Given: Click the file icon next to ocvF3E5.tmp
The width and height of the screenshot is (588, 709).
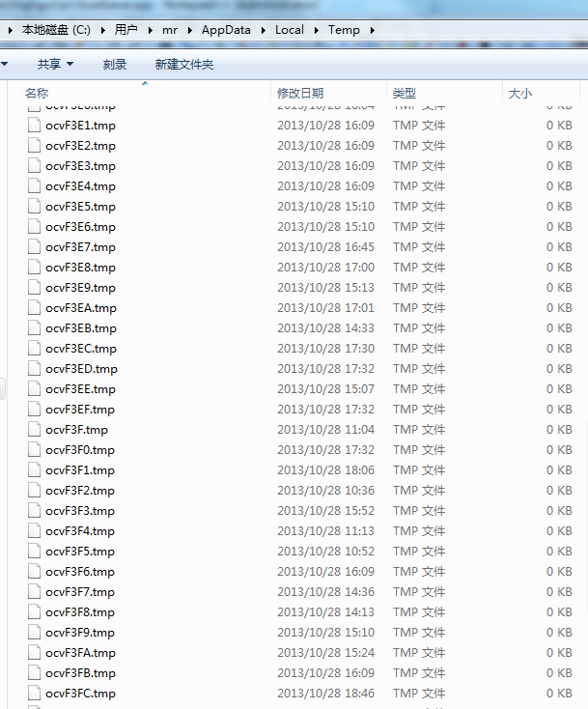Looking at the screenshot, I should coord(35,207).
